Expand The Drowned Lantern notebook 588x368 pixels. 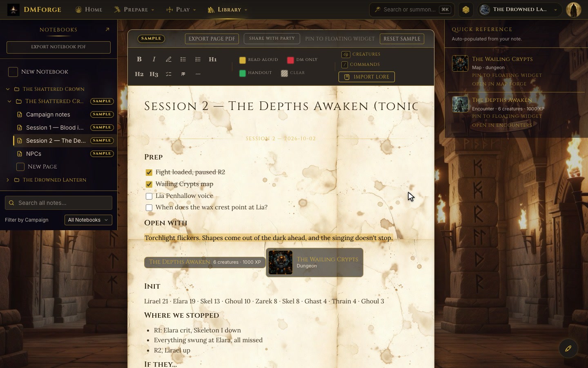tap(8, 180)
